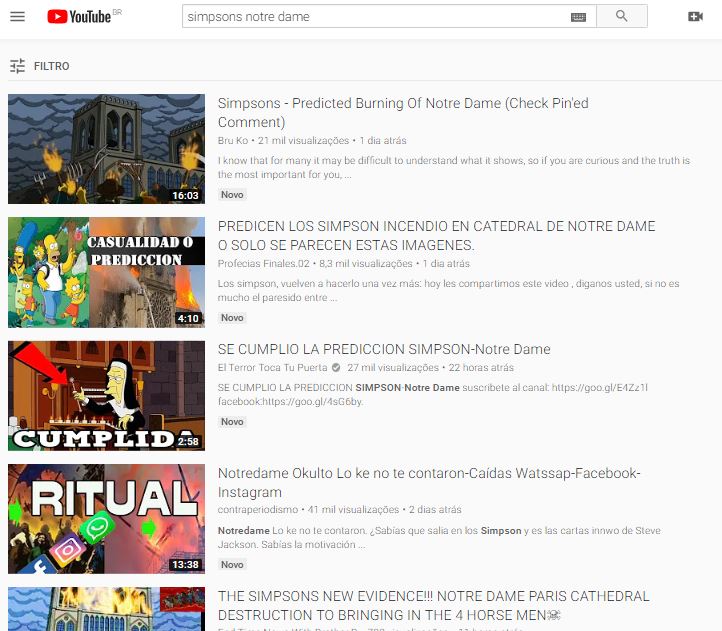Image resolution: width=722 pixels, height=631 pixels.
Task: Click Novo badge under El Terror Toca Tu Puerta video
Action: [x=232, y=421]
